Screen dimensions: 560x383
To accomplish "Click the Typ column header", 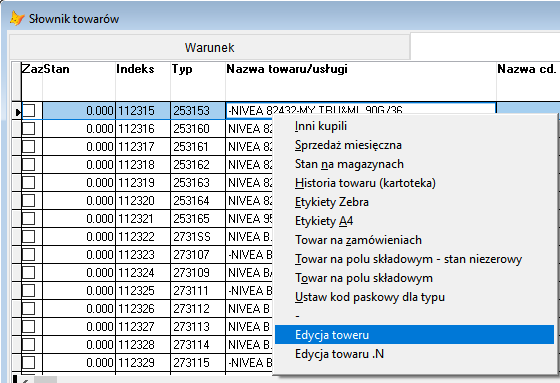I will pyautogui.click(x=198, y=81).
